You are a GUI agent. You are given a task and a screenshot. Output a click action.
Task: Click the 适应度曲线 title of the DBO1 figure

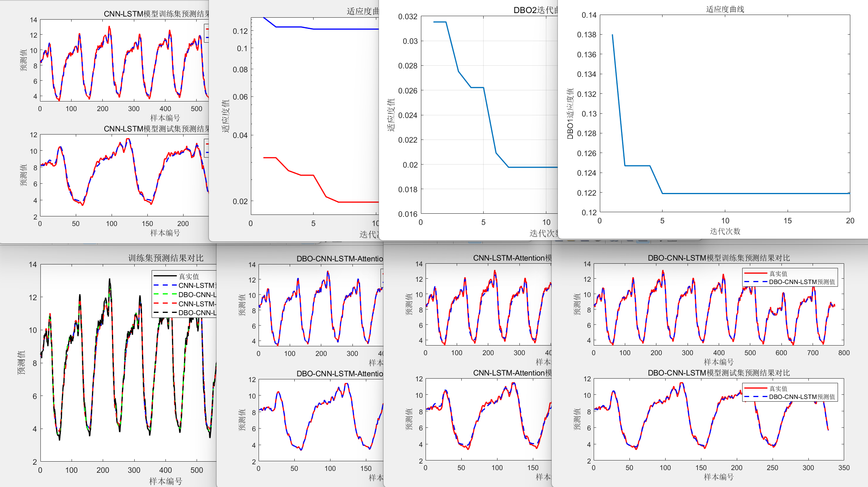(x=725, y=9)
